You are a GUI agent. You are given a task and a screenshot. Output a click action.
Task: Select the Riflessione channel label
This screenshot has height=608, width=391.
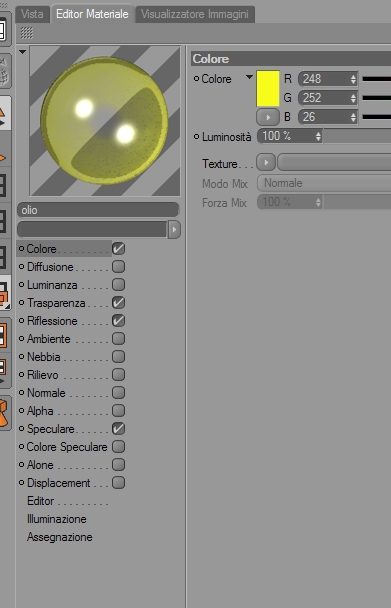(52, 321)
